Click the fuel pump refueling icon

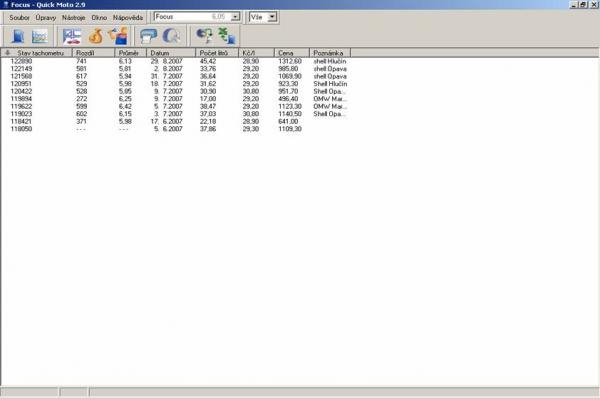click(x=18, y=36)
